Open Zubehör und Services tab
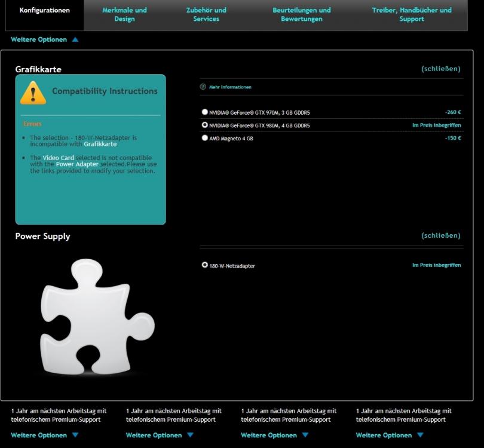Image resolution: width=484 pixels, height=448 pixels. coord(206,14)
